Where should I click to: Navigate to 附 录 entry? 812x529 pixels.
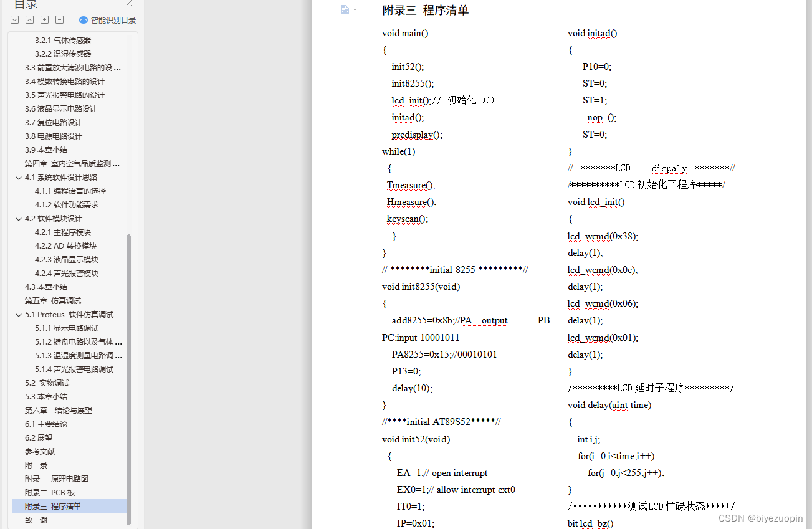pyautogui.click(x=36, y=465)
